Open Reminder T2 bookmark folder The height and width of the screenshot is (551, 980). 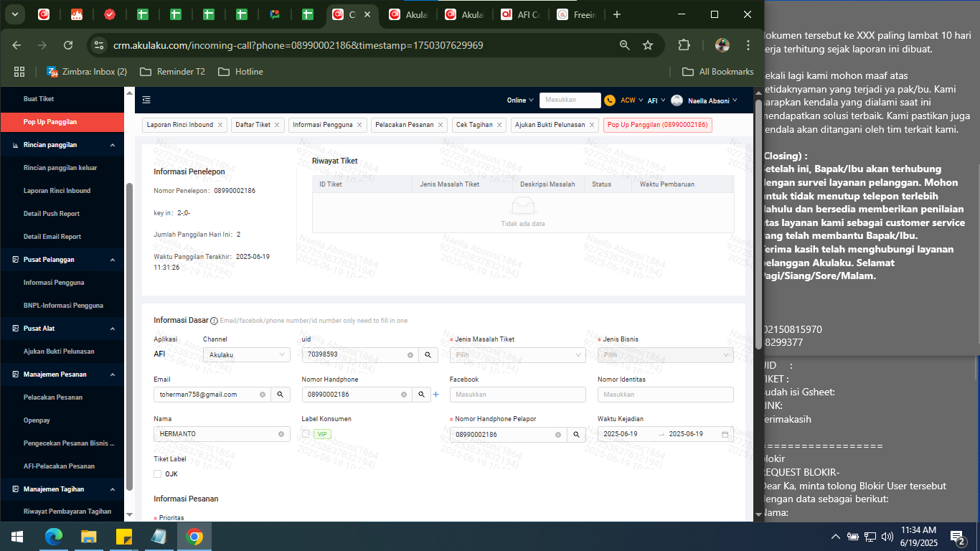[172, 72]
